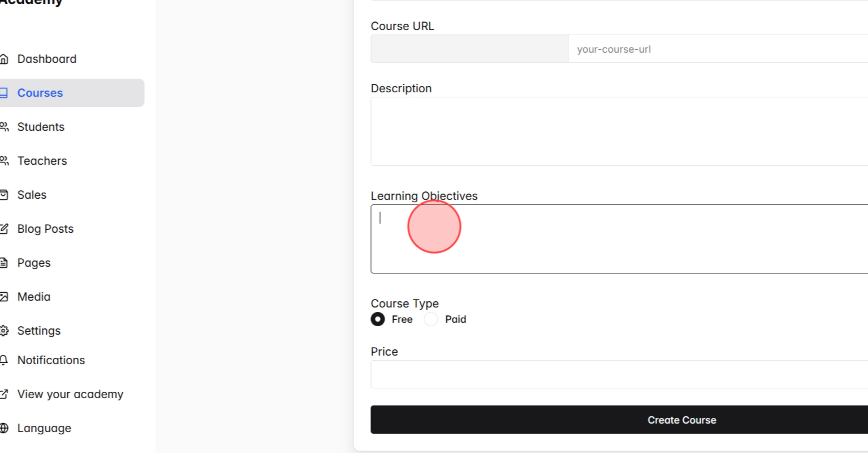Click the Blog Posts pencil icon

point(4,229)
